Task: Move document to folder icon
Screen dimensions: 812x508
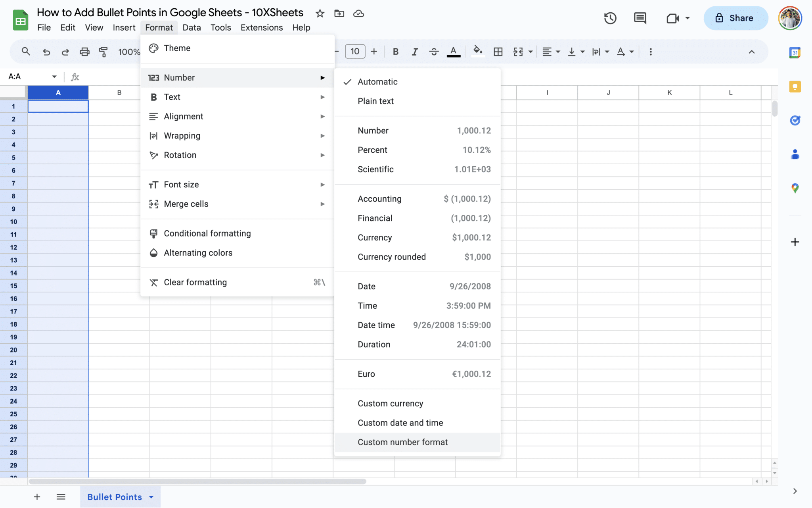Action: tap(339, 13)
